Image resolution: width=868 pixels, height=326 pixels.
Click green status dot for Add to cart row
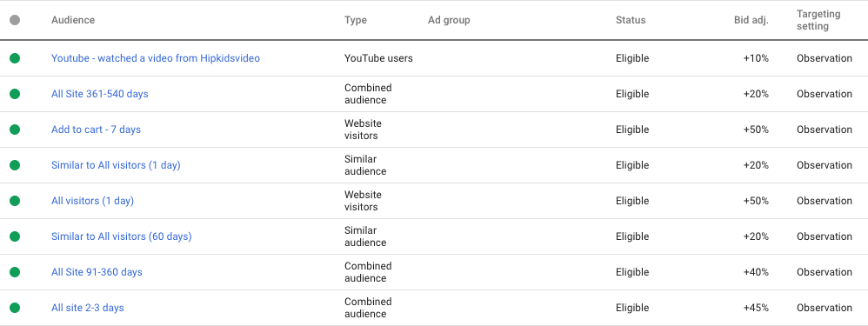click(x=15, y=130)
